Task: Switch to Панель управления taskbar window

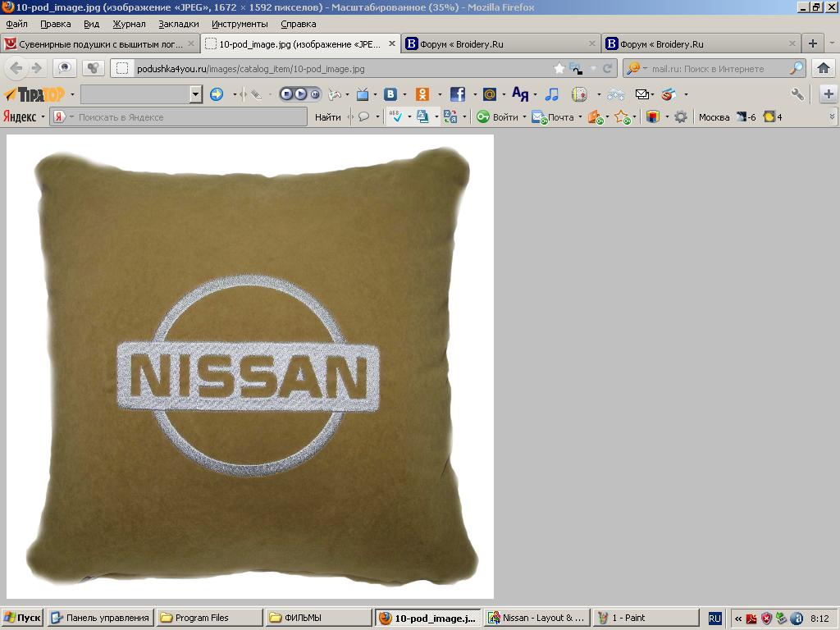Action: 101,618
